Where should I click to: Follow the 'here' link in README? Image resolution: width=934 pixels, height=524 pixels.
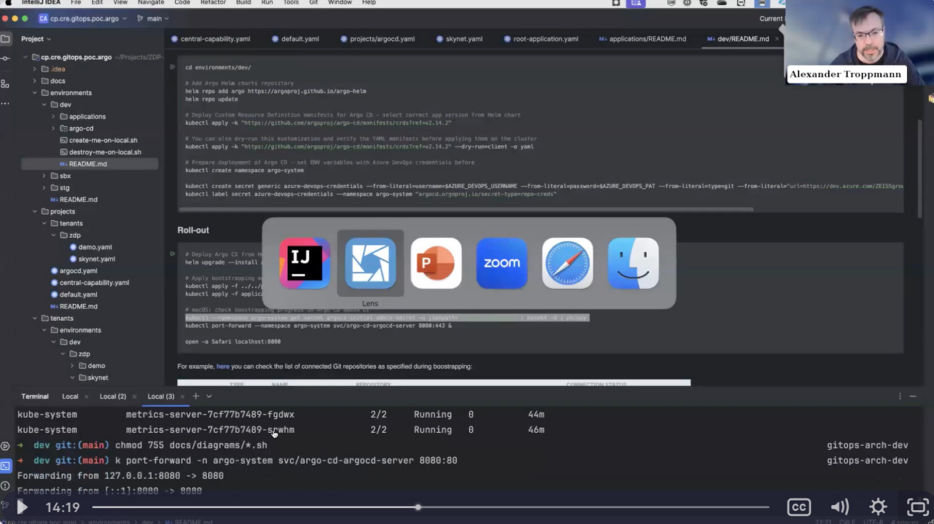click(x=223, y=366)
